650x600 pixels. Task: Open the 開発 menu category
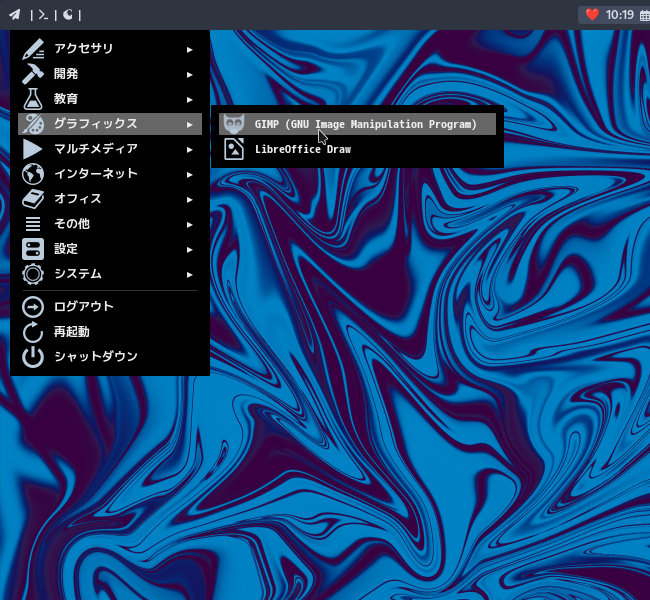(110, 74)
